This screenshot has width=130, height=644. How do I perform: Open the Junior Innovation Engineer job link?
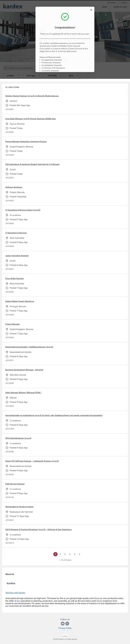coord(17,256)
